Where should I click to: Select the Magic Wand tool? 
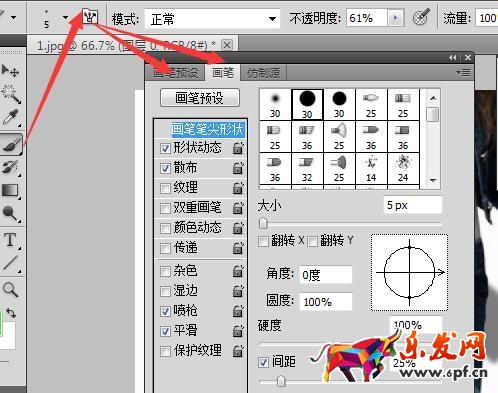(x=10, y=94)
